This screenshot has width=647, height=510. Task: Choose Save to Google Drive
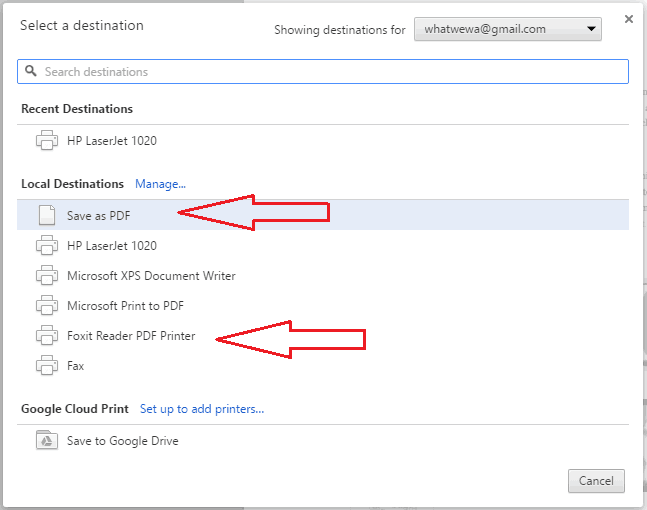(323, 440)
